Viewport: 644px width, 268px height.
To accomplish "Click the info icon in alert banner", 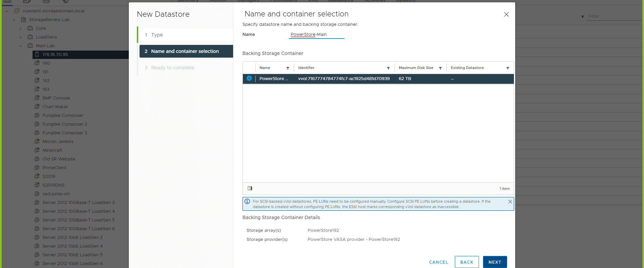I will pyautogui.click(x=247, y=201).
